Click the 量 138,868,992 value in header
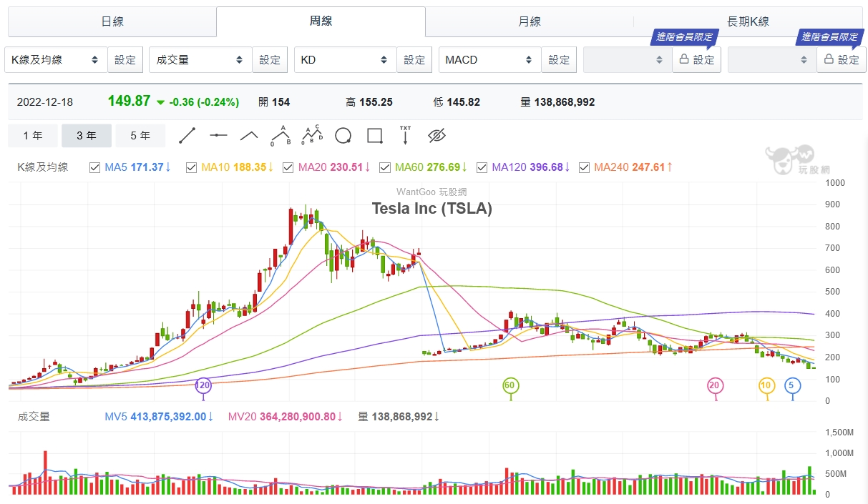Screen dimensions: 868x504 pos(558,102)
